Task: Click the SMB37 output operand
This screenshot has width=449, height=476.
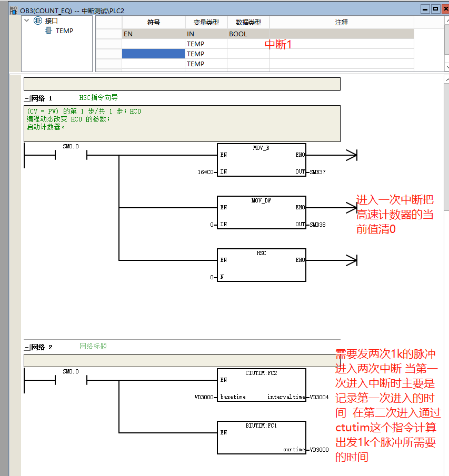Action: (318, 172)
